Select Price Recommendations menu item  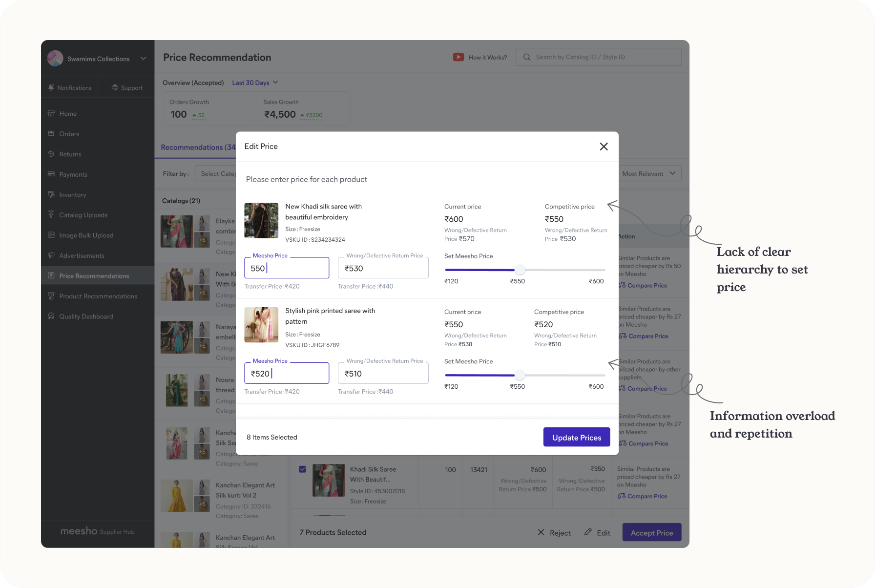tap(98, 275)
